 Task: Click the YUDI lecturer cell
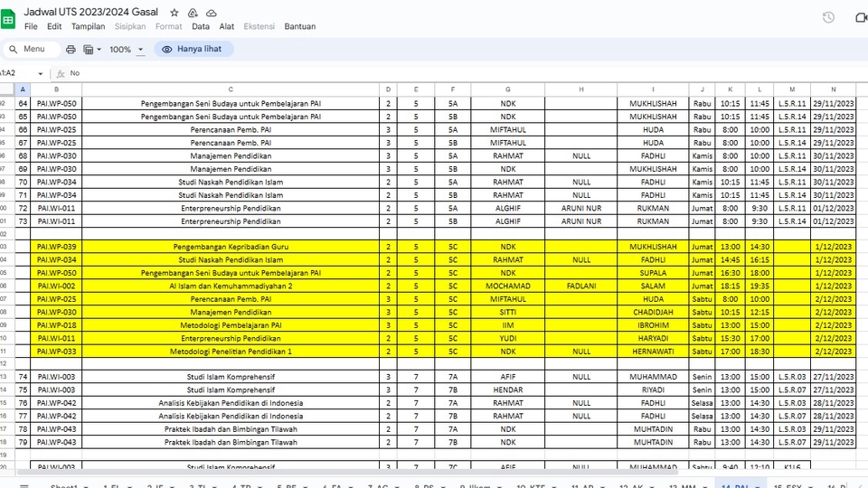click(x=507, y=338)
